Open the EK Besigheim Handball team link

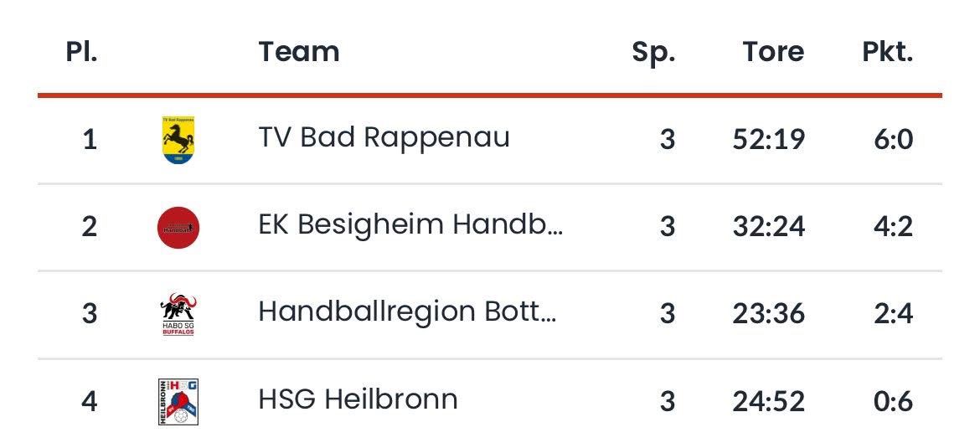point(410,225)
